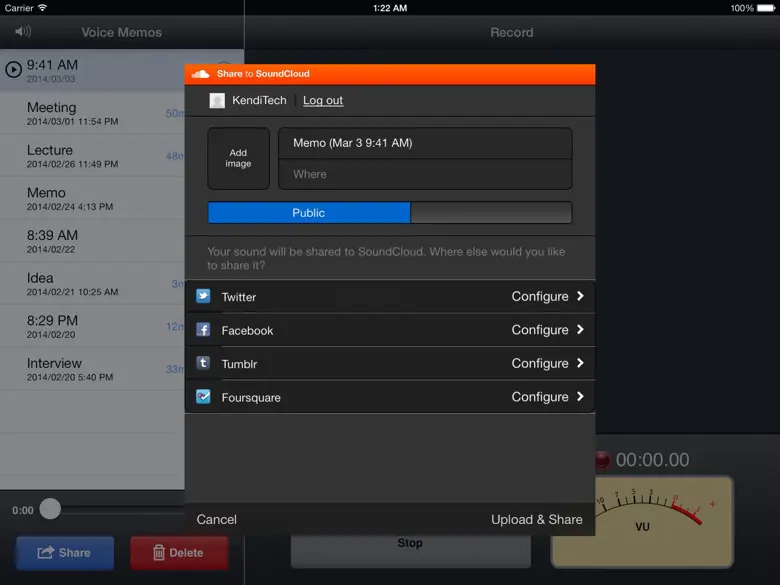
Task: Select the 8:29 PM memo
Action: (x=92, y=326)
